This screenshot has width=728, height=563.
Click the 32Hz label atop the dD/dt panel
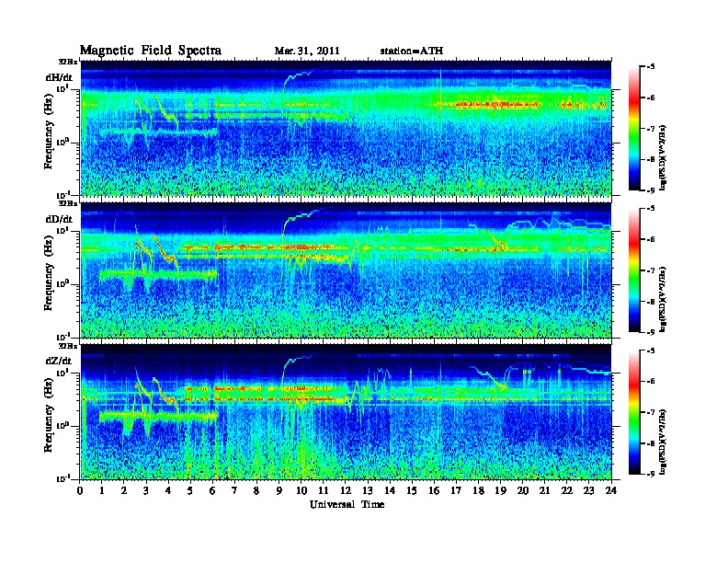[x=68, y=203]
